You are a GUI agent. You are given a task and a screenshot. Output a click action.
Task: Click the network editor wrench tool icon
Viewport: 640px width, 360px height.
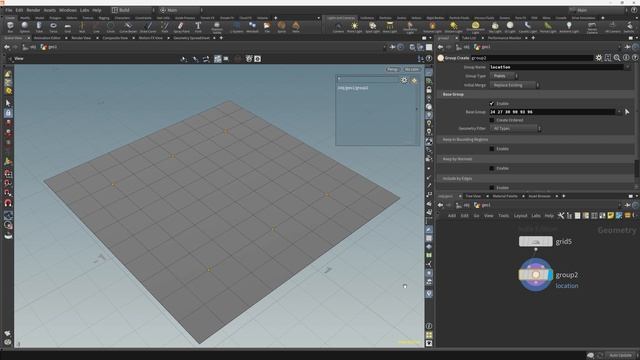click(561, 216)
